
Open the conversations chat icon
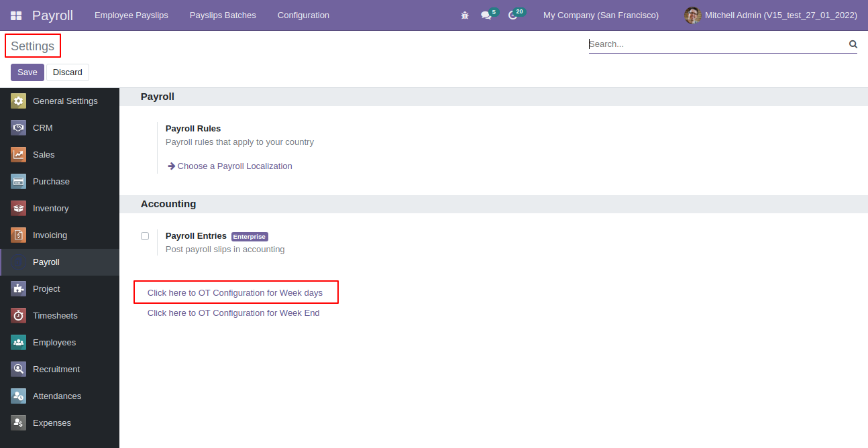coord(486,15)
